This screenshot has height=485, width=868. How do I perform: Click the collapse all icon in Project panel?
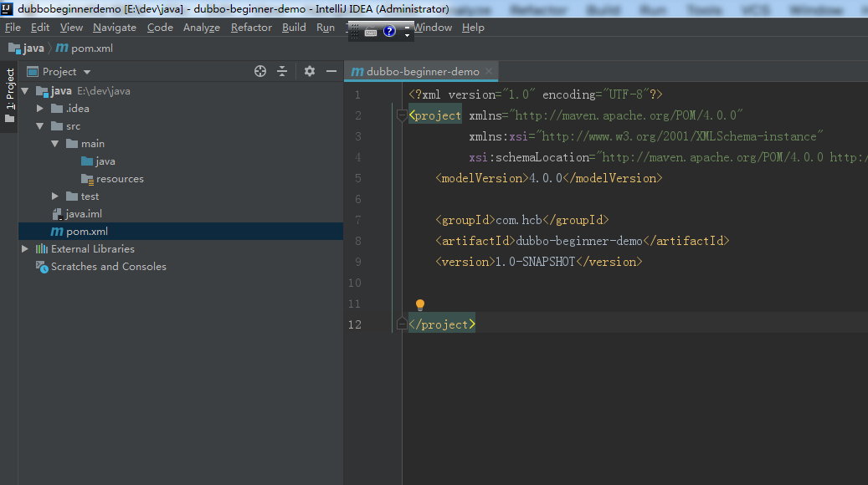coord(282,71)
